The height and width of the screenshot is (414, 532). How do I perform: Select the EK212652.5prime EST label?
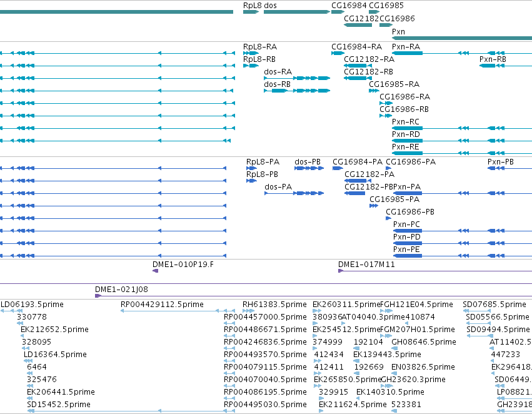pyautogui.click(x=54, y=330)
